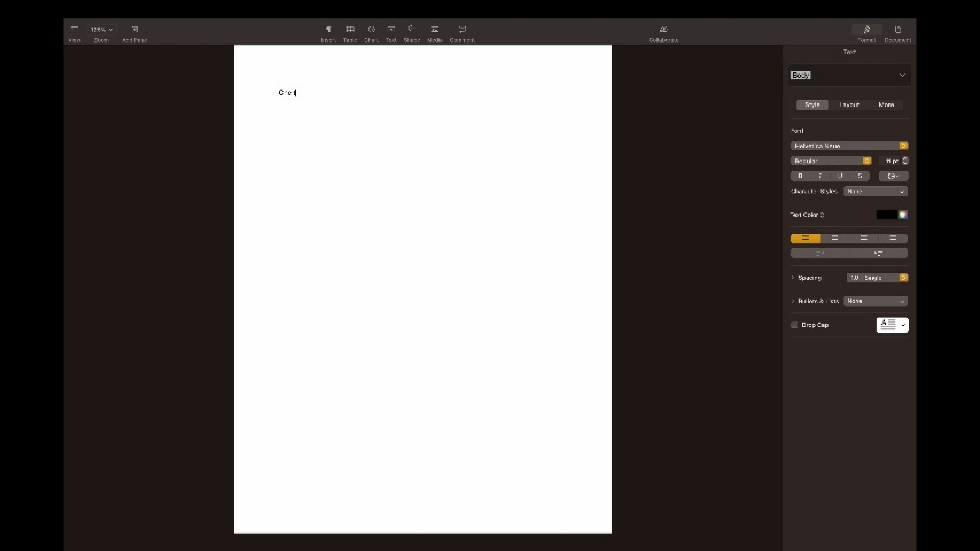Viewport: 980px width, 551px height.
Task: Align text left
Action: 805,239
